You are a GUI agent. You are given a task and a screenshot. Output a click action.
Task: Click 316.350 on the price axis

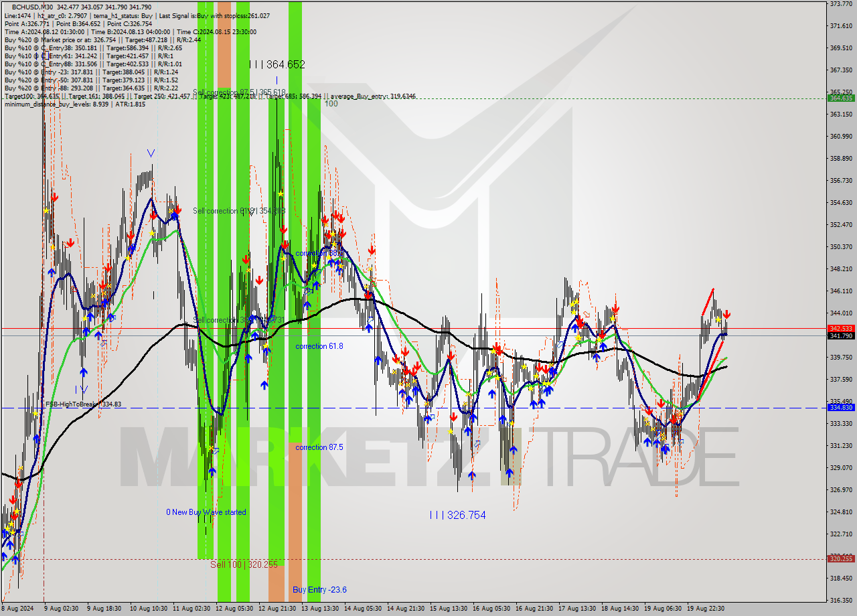pos(841,601)
